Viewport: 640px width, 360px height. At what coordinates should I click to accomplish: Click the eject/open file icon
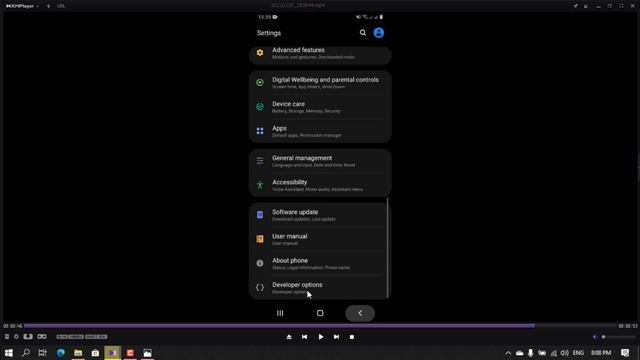[x=289, y=337]
